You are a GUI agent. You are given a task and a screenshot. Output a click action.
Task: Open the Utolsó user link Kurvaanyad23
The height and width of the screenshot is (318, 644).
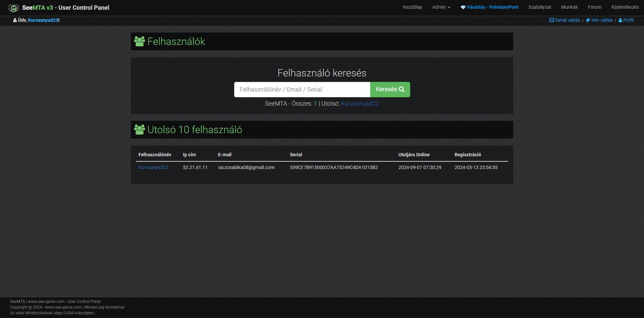[x=360, y=104]
